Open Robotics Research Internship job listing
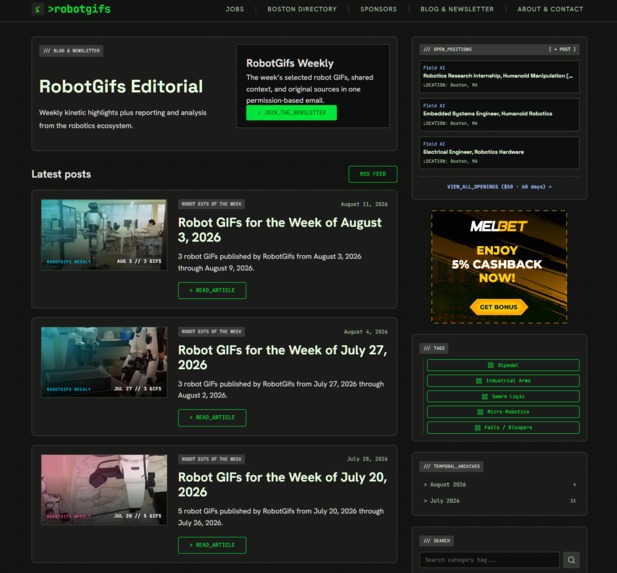617x573 pixels. [x=499, y=76]
